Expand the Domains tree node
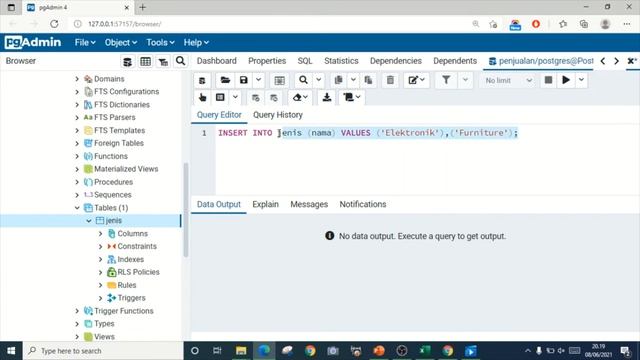 tap(77, 79)
